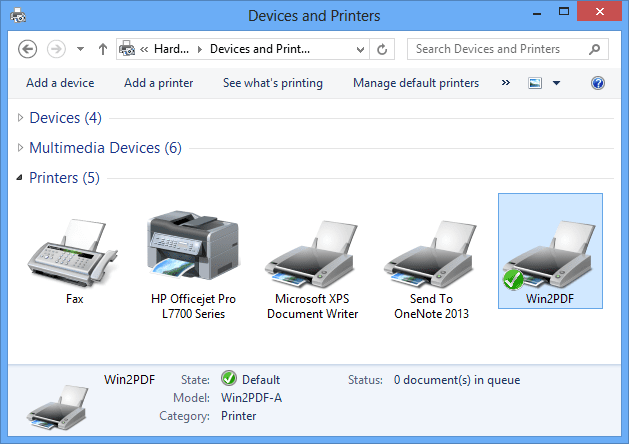This screenshot has width=629, height=444.
Task: Click the Category value Printer
Action: [238, 416]
